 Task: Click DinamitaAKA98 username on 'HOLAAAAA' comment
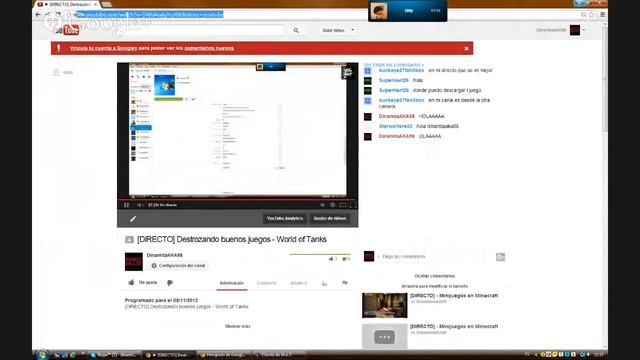(x=396, y=116)
